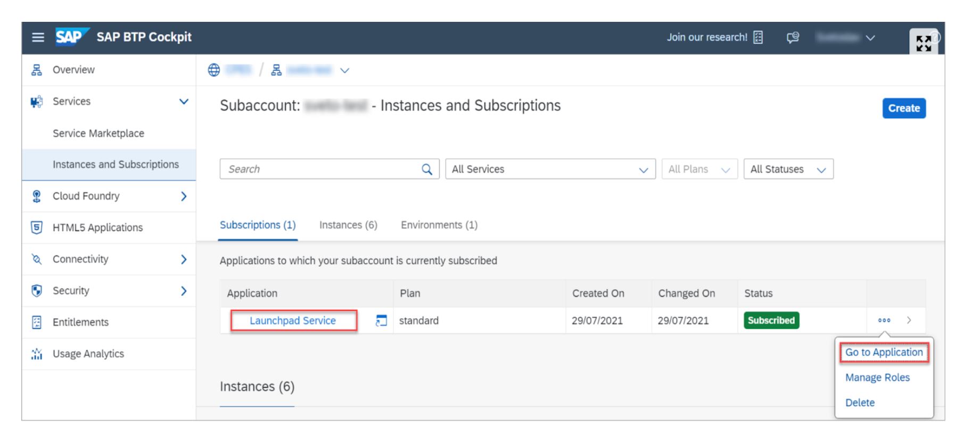Open Launchpad Service row details arrow
The image size is (980, 436).
(909, 320)
